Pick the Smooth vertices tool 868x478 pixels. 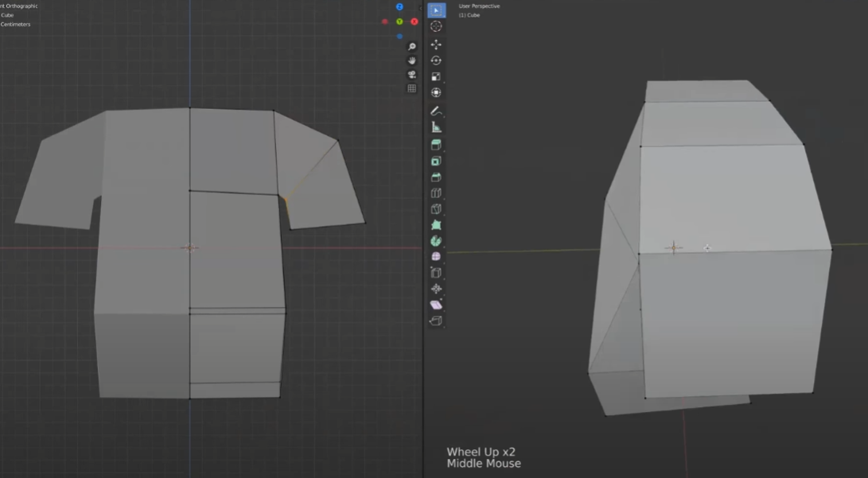(436, 257)
